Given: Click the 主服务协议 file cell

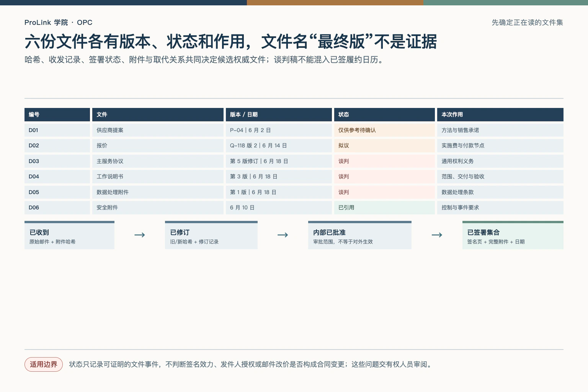Looking at the screenshot, I should coord(158,161).
